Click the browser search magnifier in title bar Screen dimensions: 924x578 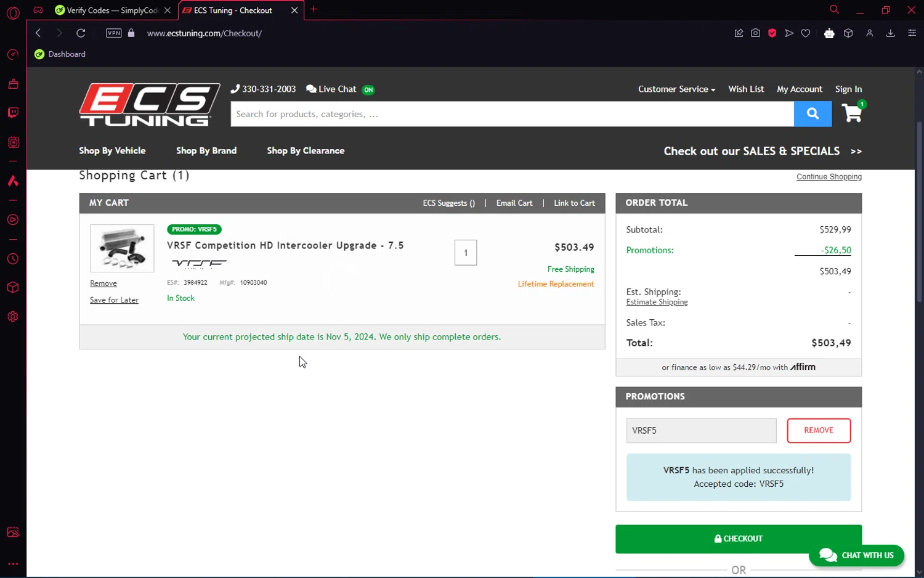pos(834,9)
